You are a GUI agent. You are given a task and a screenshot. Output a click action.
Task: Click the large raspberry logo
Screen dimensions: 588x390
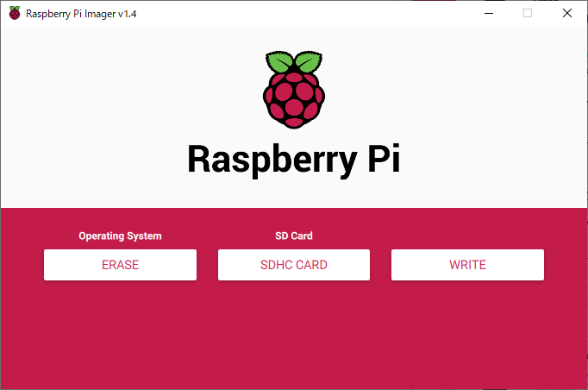293,91
